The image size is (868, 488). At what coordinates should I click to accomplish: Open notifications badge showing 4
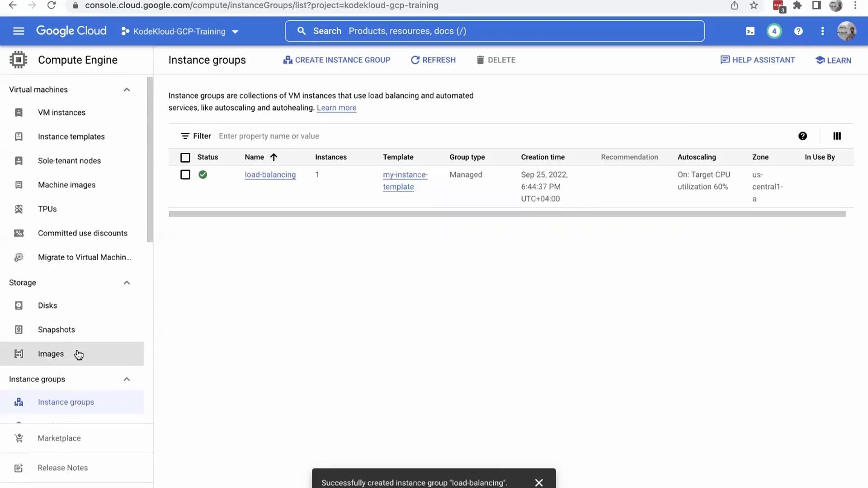[774, 31]
